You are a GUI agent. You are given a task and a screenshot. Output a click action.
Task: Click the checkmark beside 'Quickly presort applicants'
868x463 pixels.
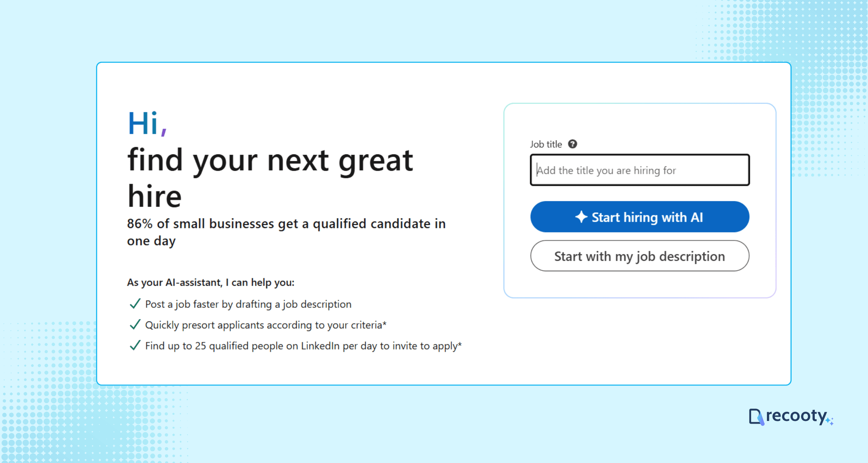click(135, 325)
